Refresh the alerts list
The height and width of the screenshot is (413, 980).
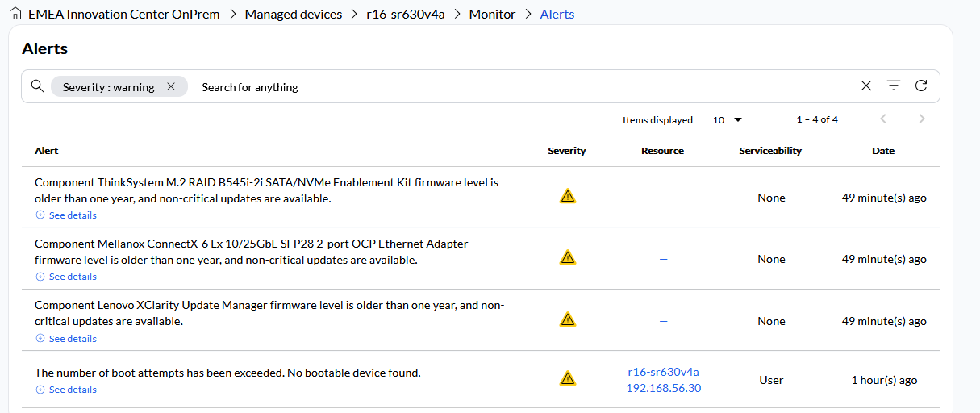coord(921,86)
